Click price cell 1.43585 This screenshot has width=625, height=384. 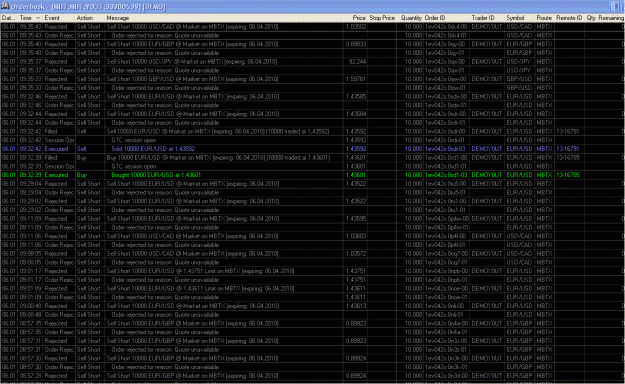click(x=356, y=96)
